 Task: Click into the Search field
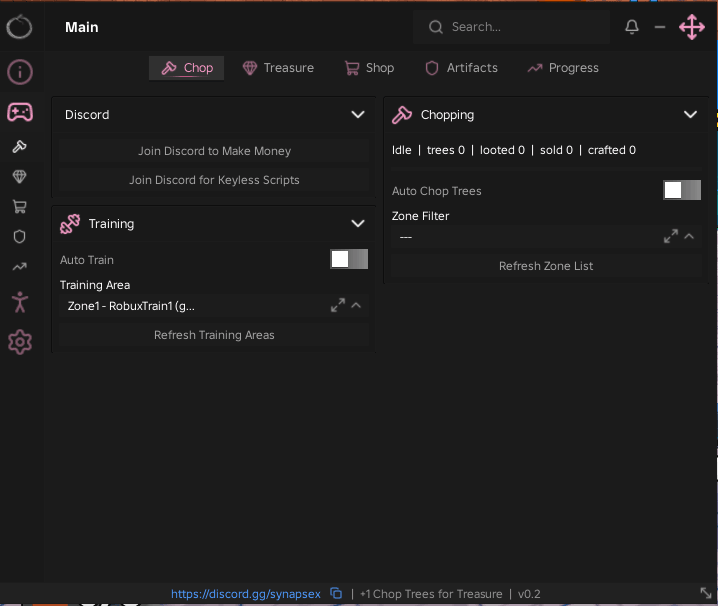pyautogui.click(x=511, y=27)
